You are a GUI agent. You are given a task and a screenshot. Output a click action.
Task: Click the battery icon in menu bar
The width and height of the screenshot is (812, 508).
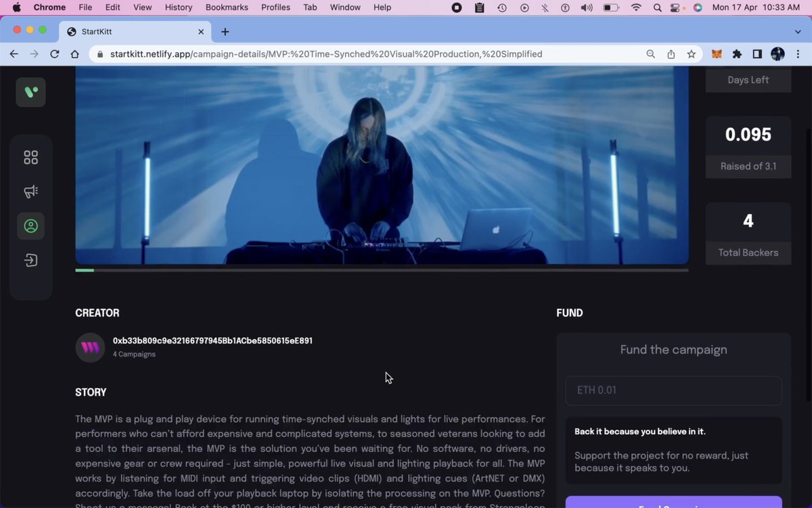pos(611,7)
